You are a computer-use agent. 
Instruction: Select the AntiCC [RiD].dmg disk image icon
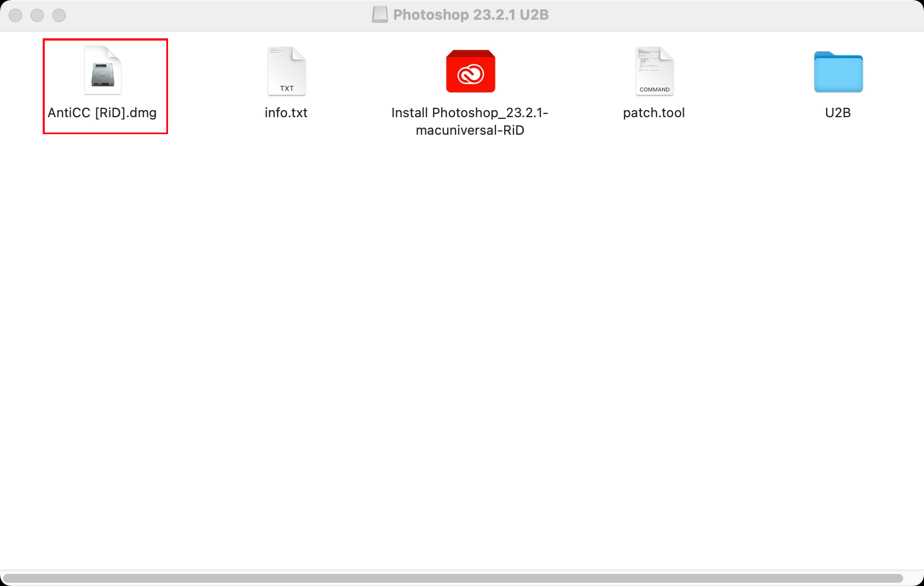point(103,70)
